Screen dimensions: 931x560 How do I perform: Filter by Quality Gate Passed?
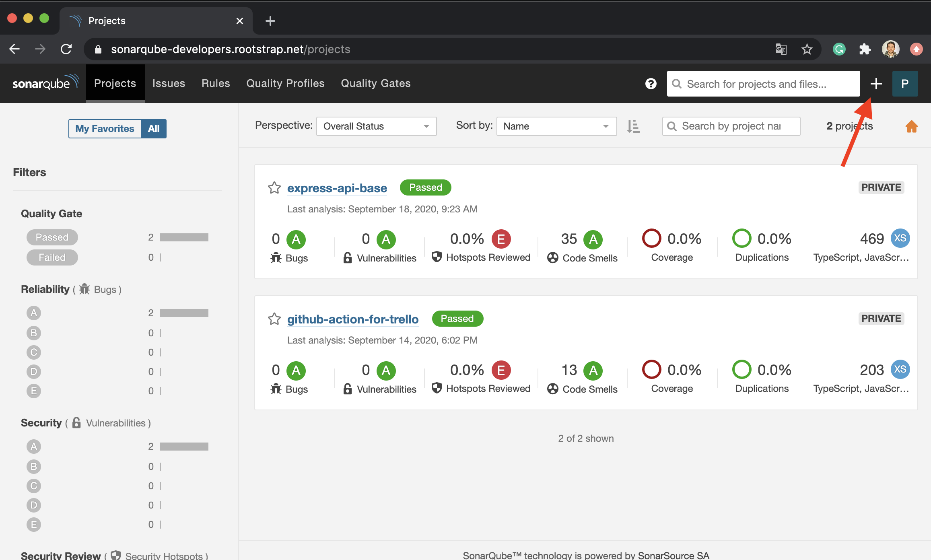(x=52, y=237)
